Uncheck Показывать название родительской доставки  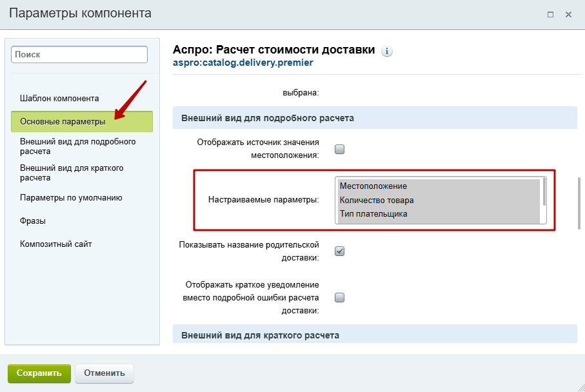339,251
